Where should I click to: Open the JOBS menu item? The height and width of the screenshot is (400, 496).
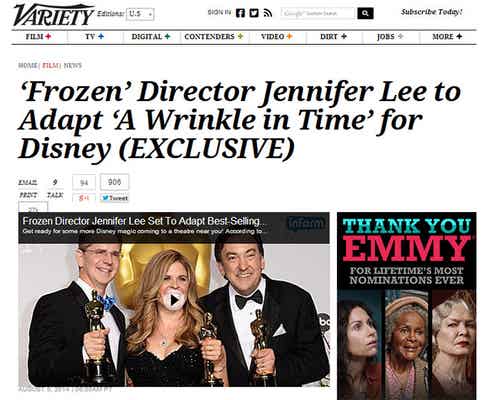[x=390, y=37]
